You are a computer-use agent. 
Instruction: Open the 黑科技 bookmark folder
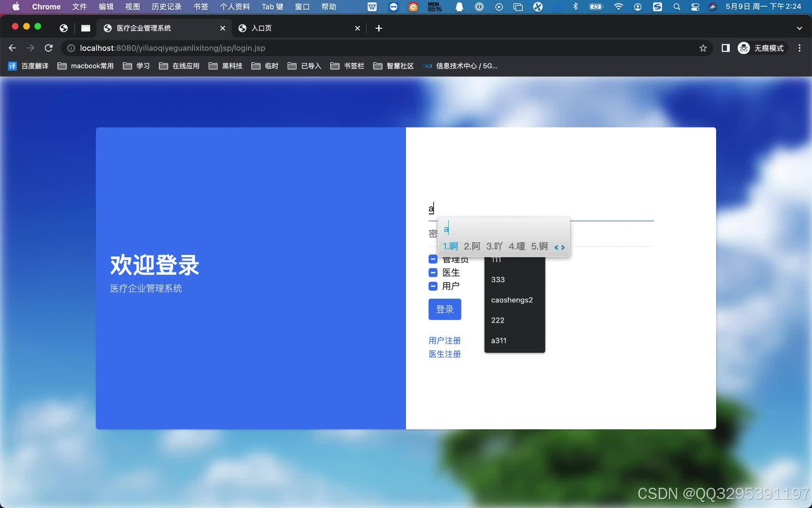pyautogui.click(x=226, y=66)
